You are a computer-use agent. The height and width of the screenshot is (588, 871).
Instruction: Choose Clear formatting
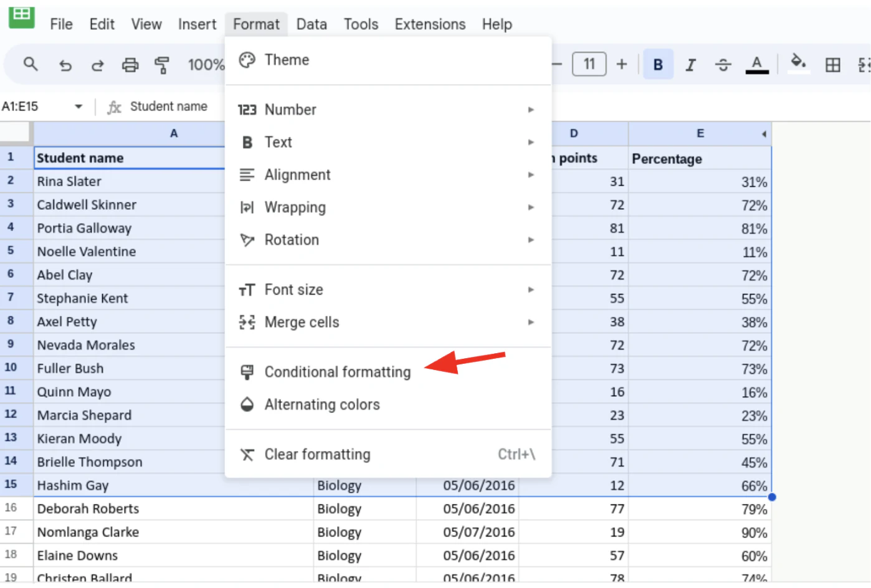point(388,454)
